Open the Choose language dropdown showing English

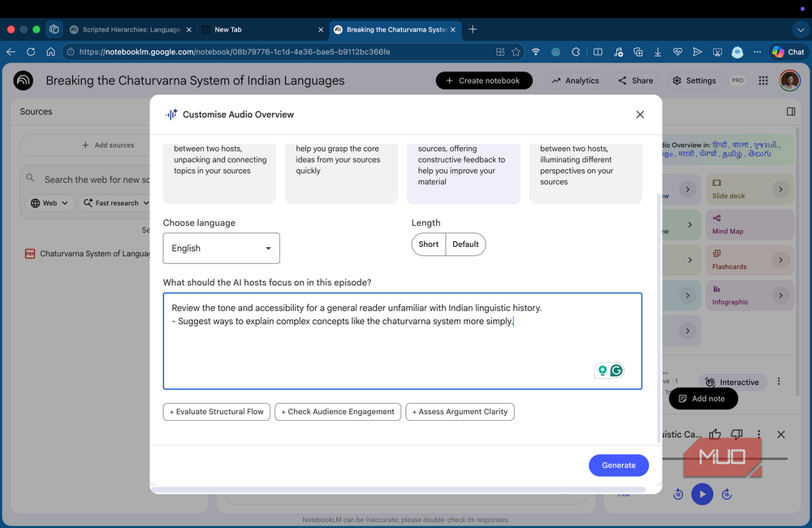tap(221, 249)
